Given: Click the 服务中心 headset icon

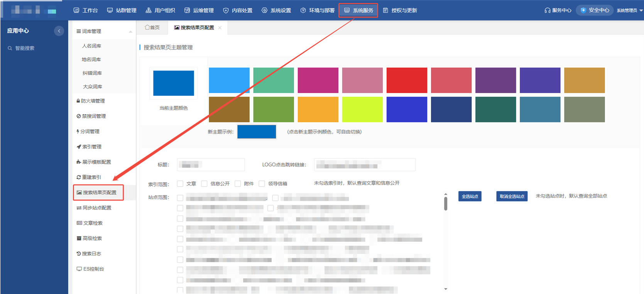Looking at the screenshot, I should [547, 10].
